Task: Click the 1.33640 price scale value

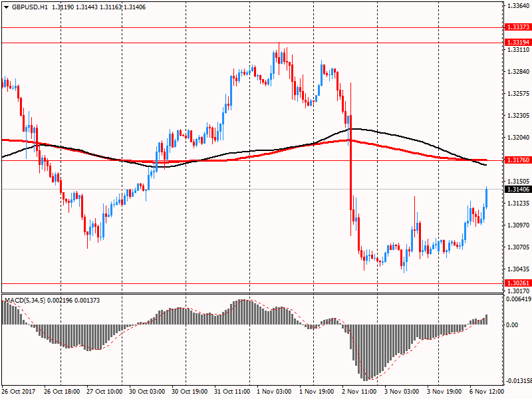Action: (519, 6)
